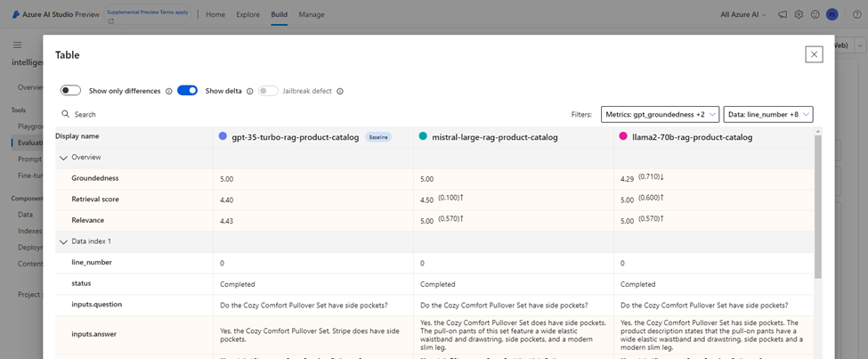Click the inputs.question row label
Image resolution: width=868 pixels, height=359 pixels.
click(97, 304)
